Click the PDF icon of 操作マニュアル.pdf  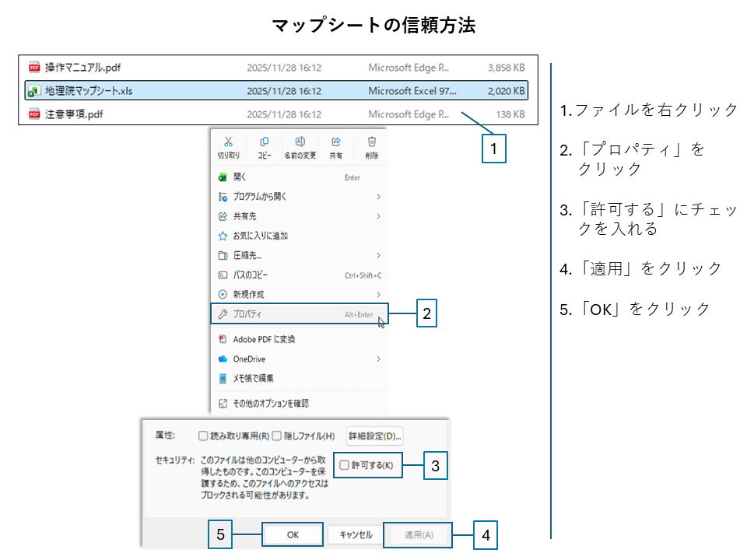[x=34, y=68]
